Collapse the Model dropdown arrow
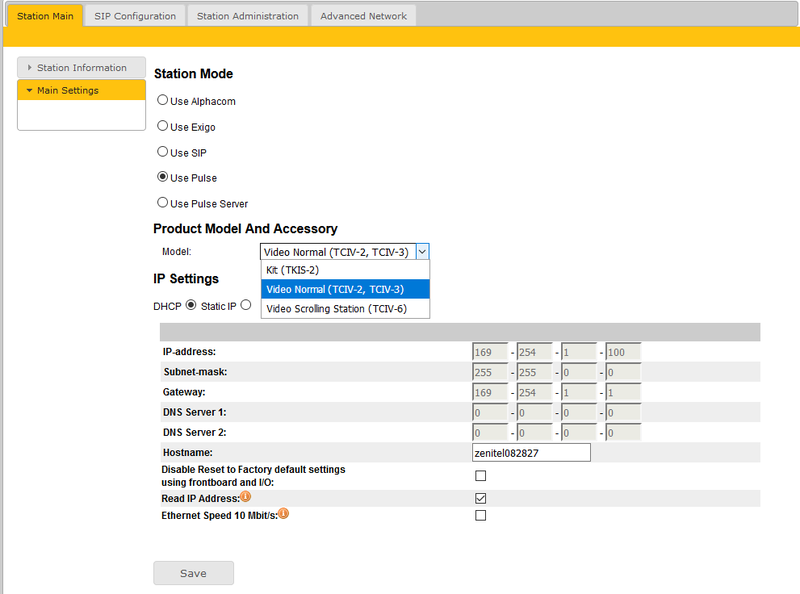This screenshot has height=594, width=800. coord(422,252)
